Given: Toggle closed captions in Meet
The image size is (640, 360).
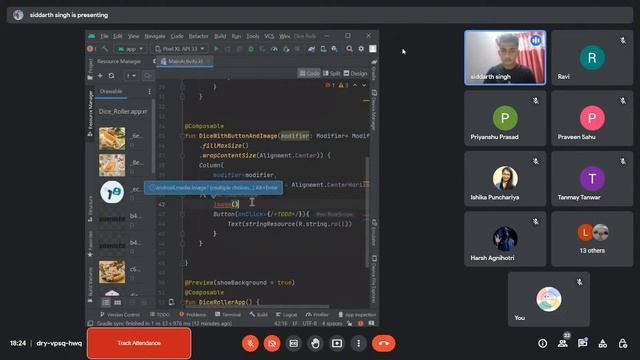Looking at the screenshot, I should pyautogui.click(x=293, y=343).
